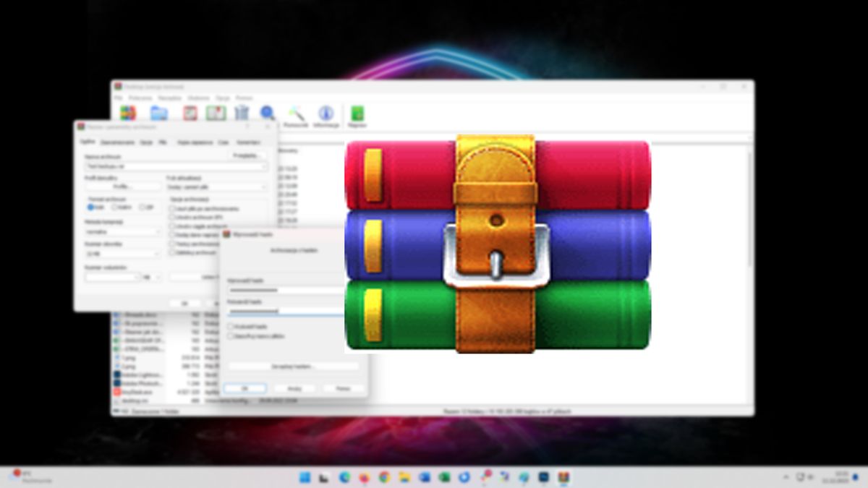Viewport: 868px width, 488px height.
Task: Switch to the Komentarz tab
Action: [249, 142]
